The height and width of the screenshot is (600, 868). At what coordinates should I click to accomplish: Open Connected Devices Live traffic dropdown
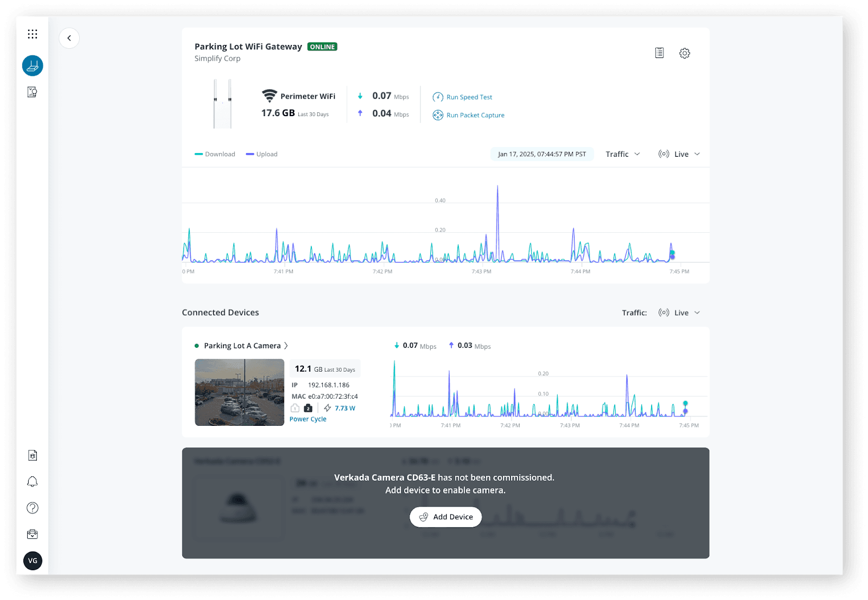[x=679, y=312]
